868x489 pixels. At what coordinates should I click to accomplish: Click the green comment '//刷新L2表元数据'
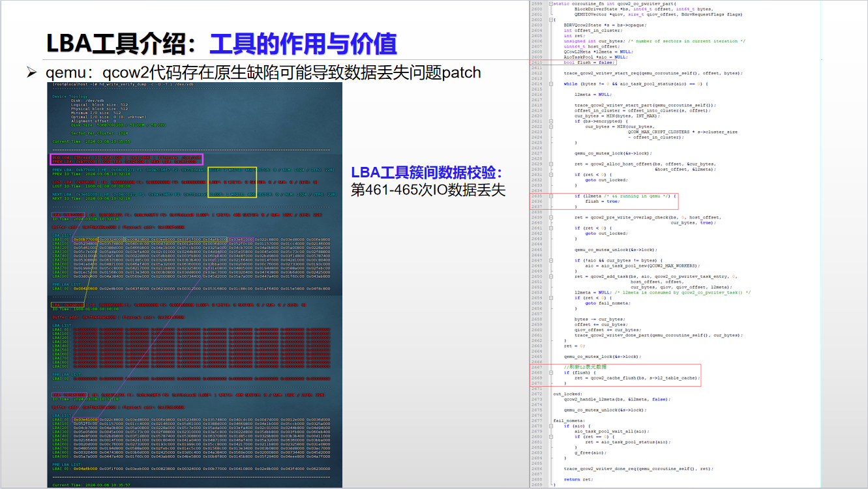[x=586, y=367]
